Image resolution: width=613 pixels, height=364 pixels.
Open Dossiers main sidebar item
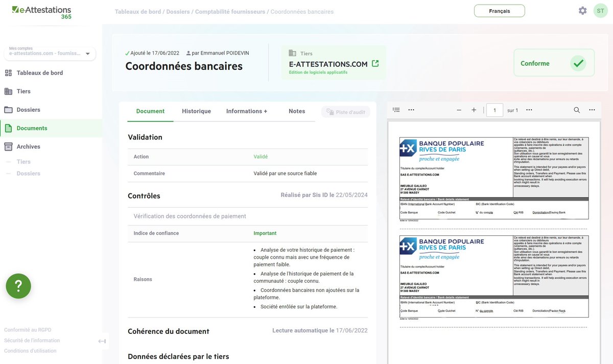tap(28, 110)
